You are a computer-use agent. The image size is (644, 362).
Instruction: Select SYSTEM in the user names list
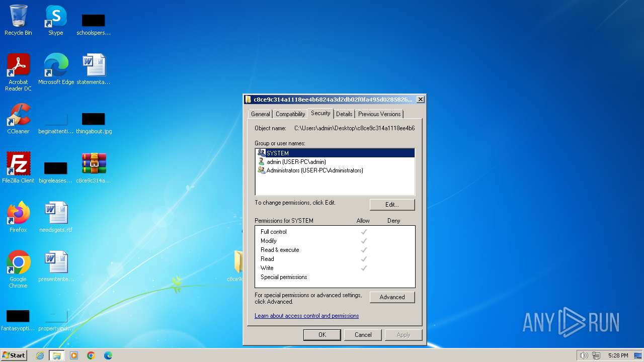[335, 153]
